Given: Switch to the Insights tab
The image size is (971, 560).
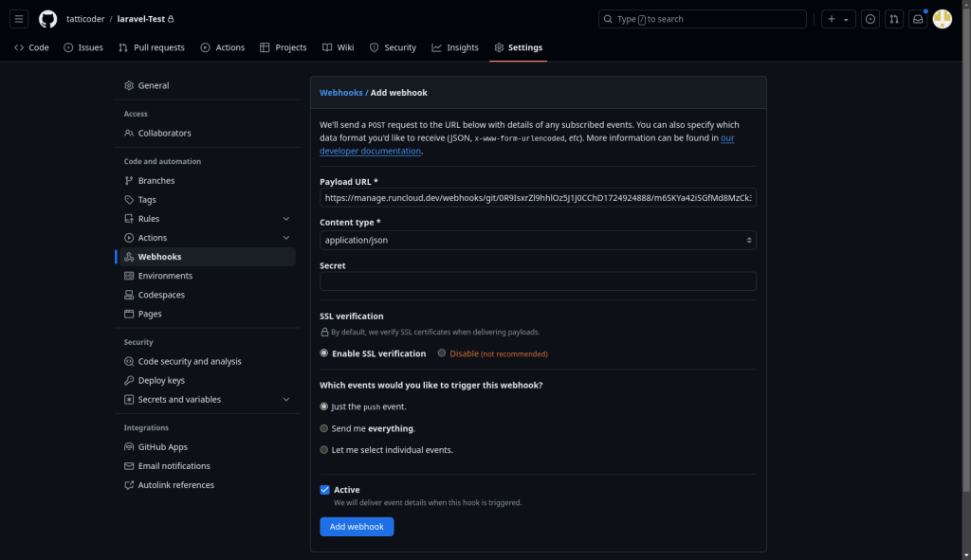Looking at the screenshot, I should coord(455,47).
